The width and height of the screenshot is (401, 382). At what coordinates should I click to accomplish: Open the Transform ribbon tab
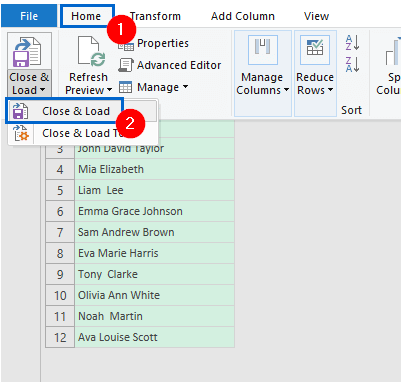tap(155, 16)
